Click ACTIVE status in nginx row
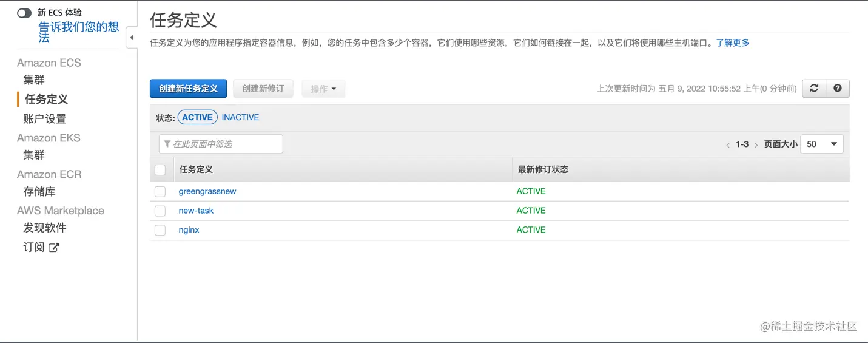868x343 pixels. (531, 230)
